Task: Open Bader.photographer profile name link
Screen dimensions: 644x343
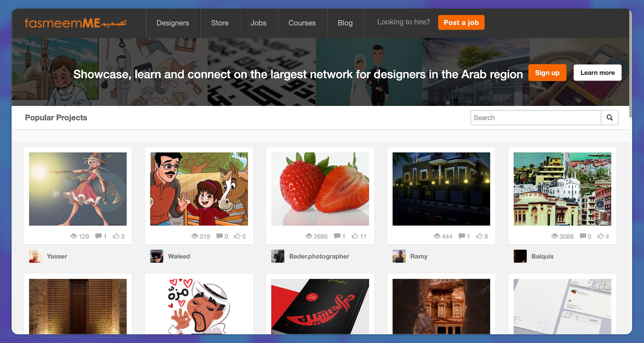Action: click(319, 256)
